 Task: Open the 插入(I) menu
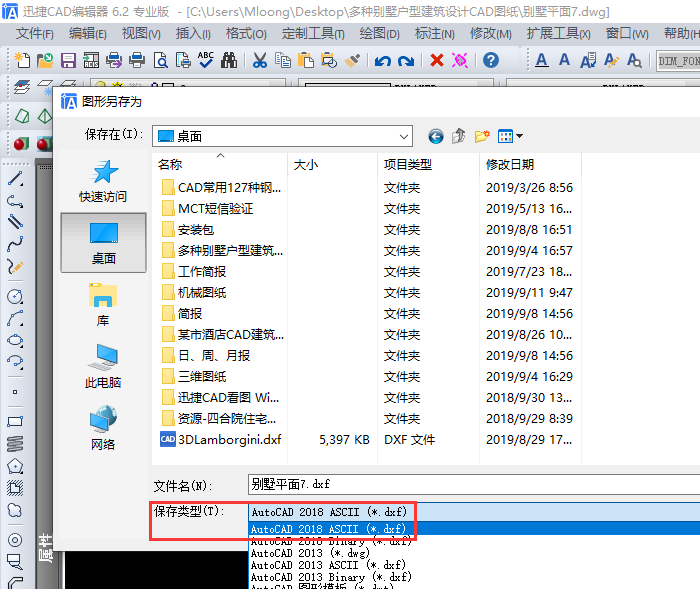click(193, 33)
